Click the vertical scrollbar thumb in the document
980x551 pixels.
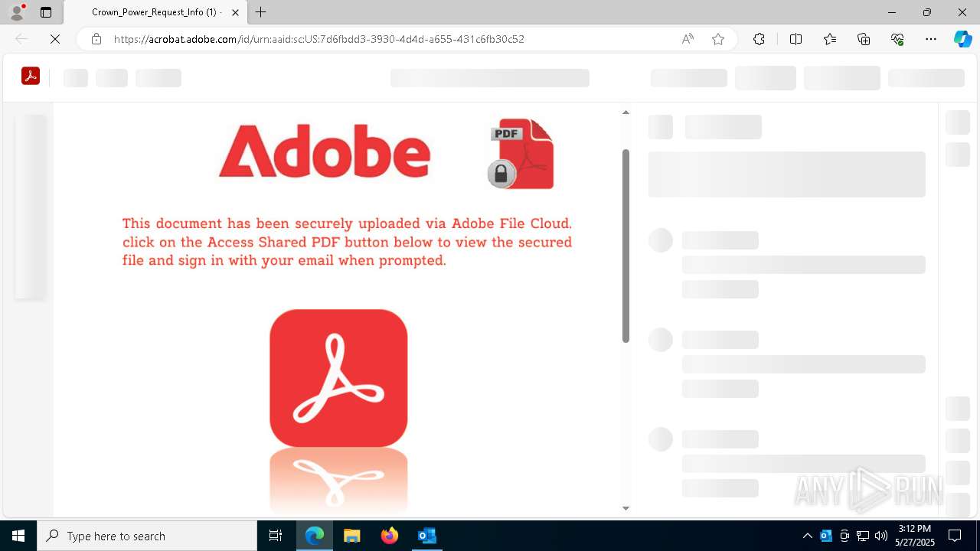tap(626, 246)
